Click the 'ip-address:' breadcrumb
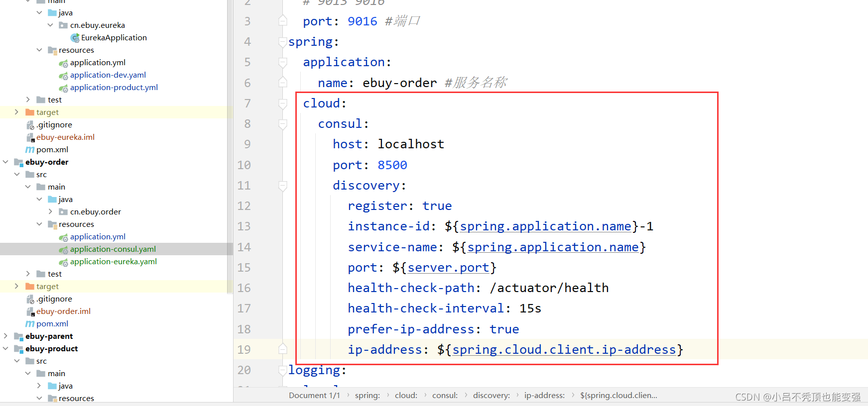This screenshot has height=406, width=868. (544, 396)
